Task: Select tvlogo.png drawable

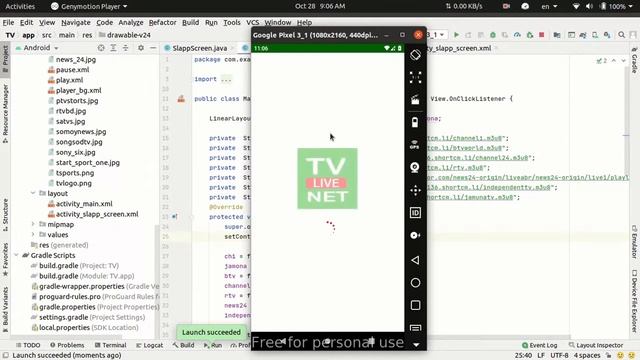Action: pos(73,183)
